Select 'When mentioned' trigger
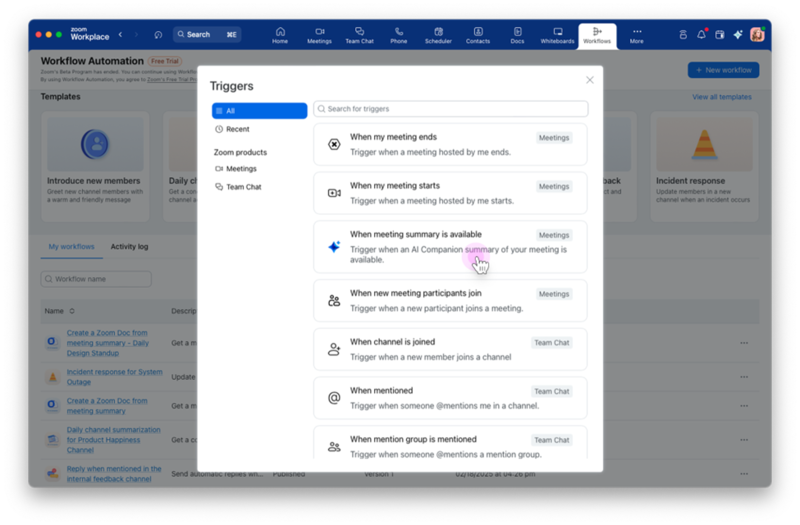Viewport: 800px width, 525px height. point(450,397)
